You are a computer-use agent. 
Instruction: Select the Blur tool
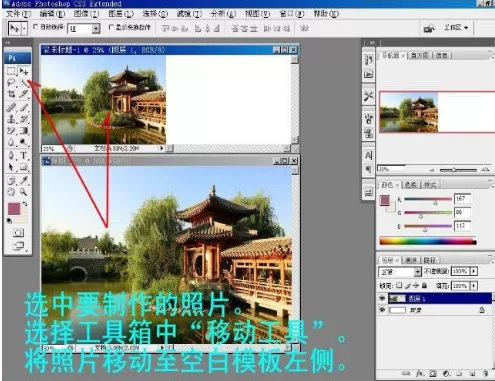coord(11,142)
